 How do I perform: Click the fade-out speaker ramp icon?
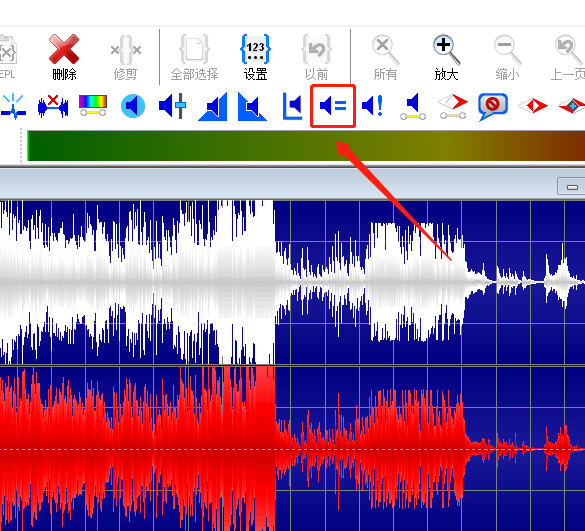tap(252, 107)
